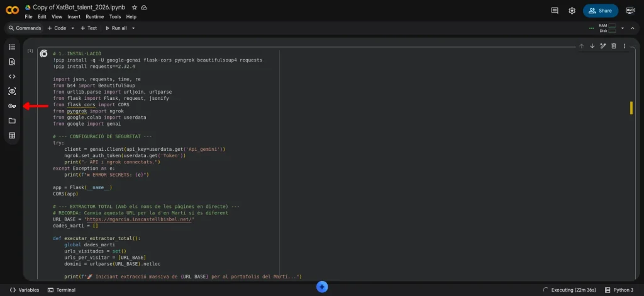Open the Files folder panel
Image resolution: width=644 pixels, height=296 pixels.
(12, 121)
